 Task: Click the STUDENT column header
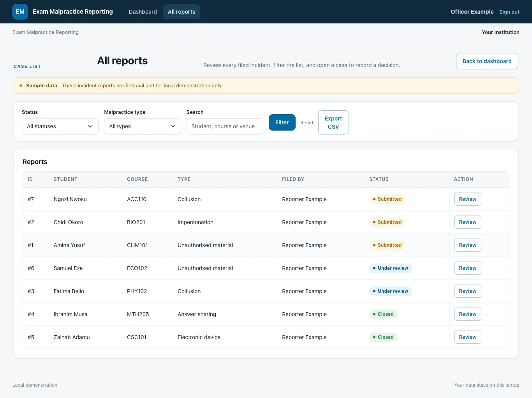click(x=65, y=179)
